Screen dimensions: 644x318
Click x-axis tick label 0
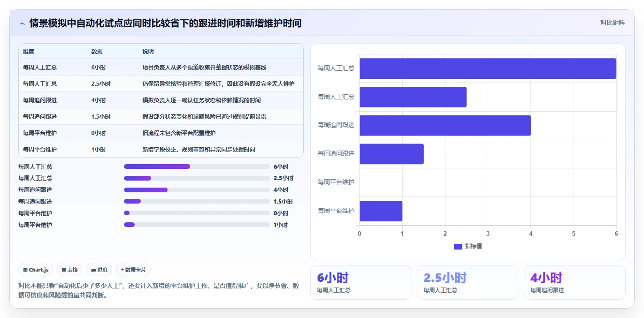click(360, 234)
